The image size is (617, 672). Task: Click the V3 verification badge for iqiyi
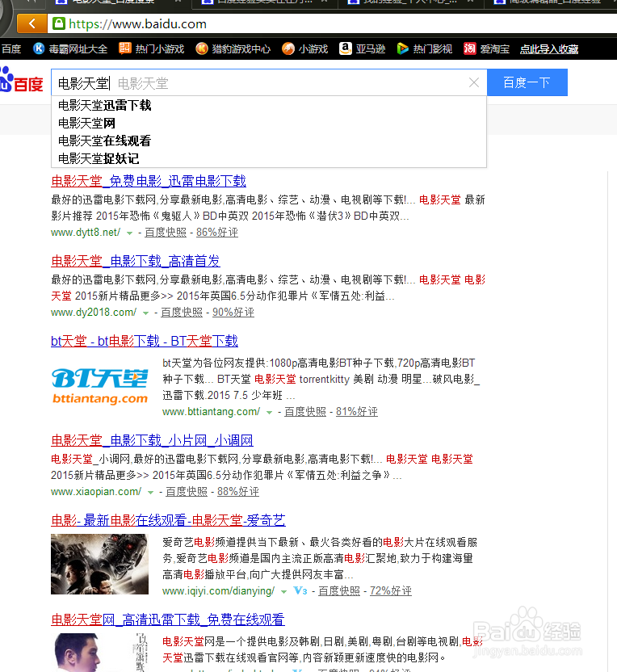pos(300,591)
